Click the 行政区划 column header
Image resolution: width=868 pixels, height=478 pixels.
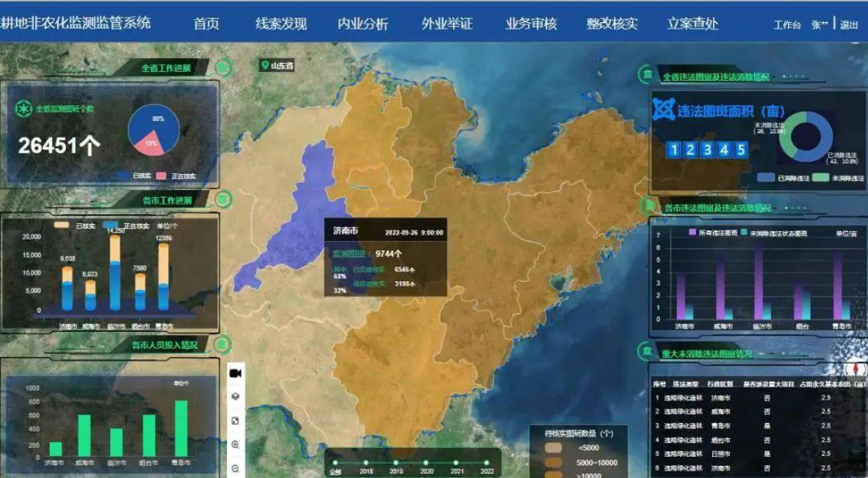pyautogui.click(x=720, y=384)
